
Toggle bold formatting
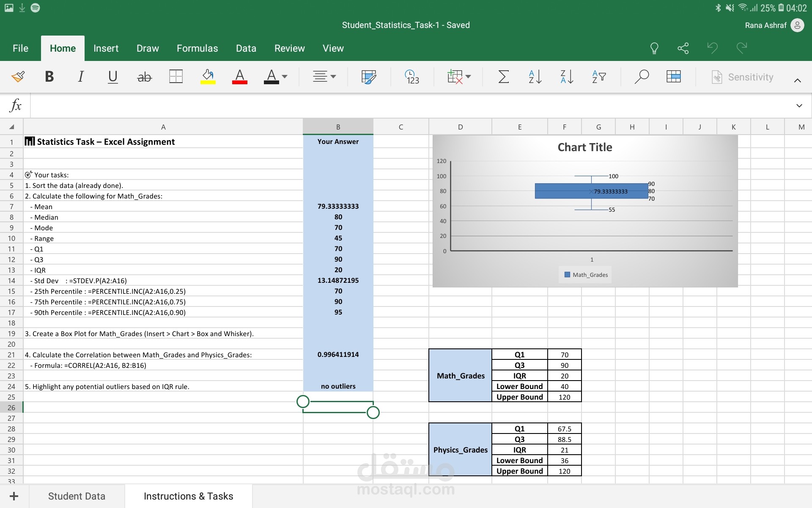[x=49, y=77]
